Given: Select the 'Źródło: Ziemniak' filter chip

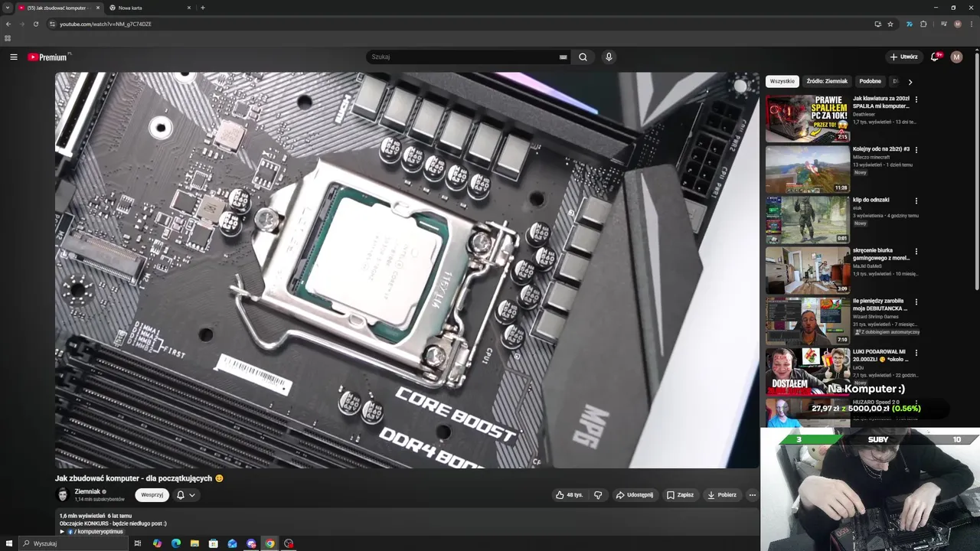Looking at the screenshot, I should click(827, 81).
